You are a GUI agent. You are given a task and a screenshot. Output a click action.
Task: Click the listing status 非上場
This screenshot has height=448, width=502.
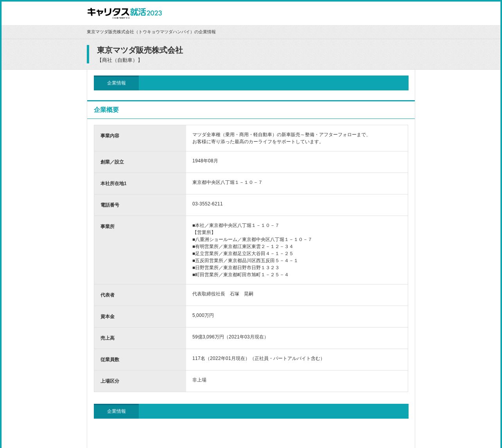tap(199, 380)
